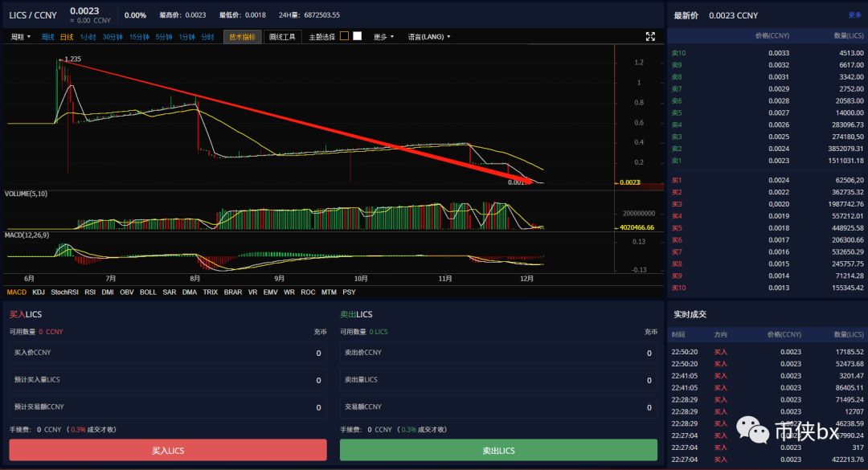Select the 周线 weekly timeframe
The image size is (868, 470).
[x=47, y=37]
